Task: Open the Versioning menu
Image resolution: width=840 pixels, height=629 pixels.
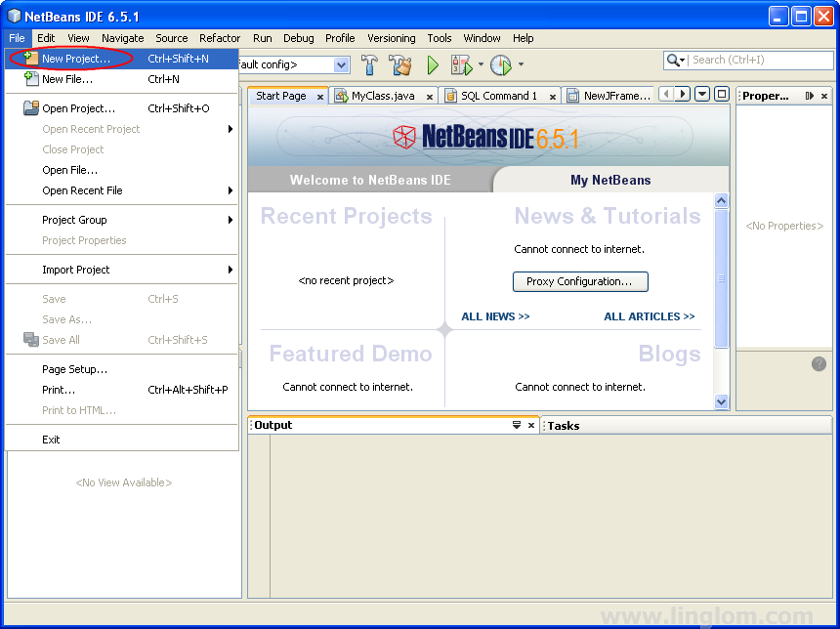Action: click(391, 38)
